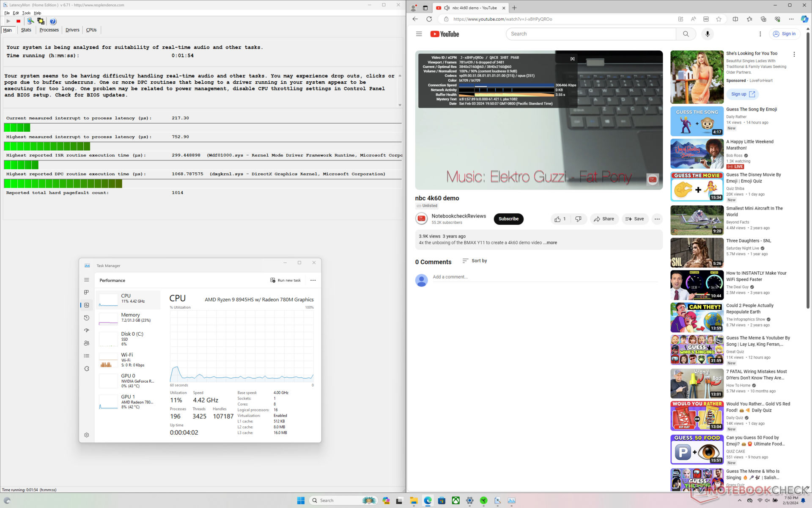Open Task Manager three-dot more options

[313, 280]
